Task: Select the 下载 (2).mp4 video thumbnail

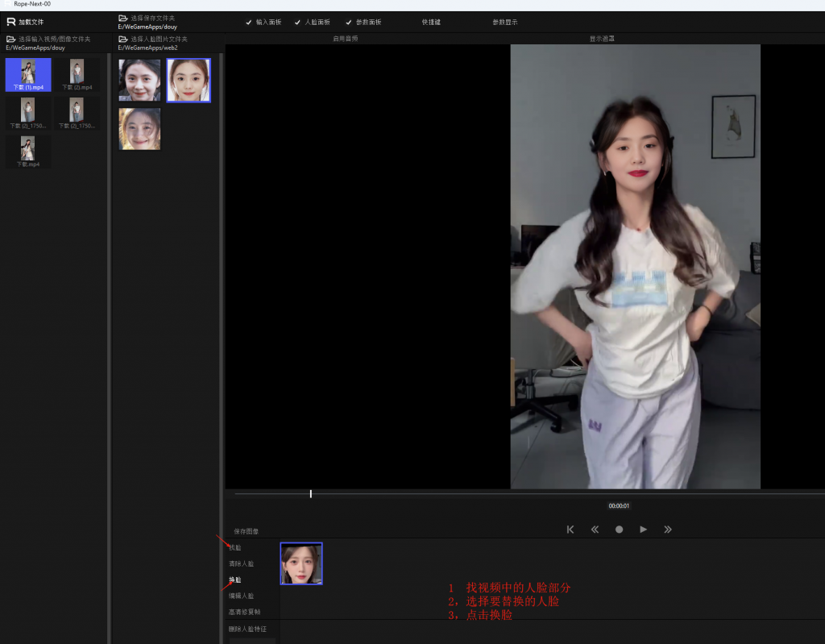Action: click(77, 75)
